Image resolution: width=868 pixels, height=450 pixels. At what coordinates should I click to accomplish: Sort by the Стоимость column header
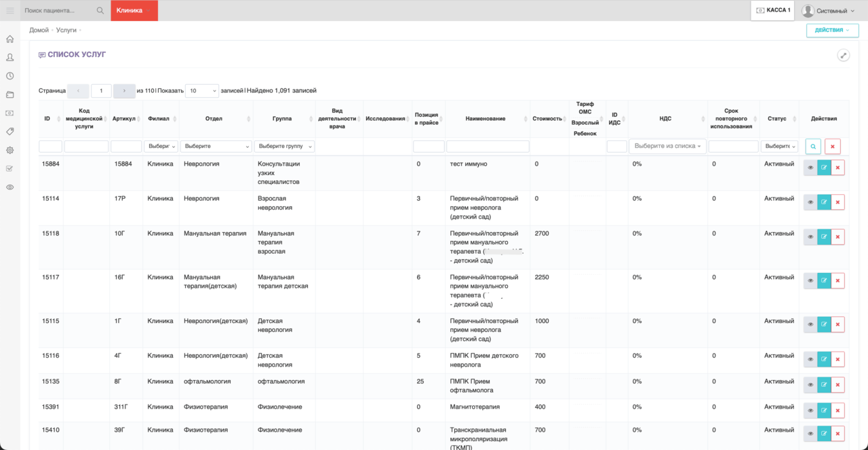click(549, 119)
